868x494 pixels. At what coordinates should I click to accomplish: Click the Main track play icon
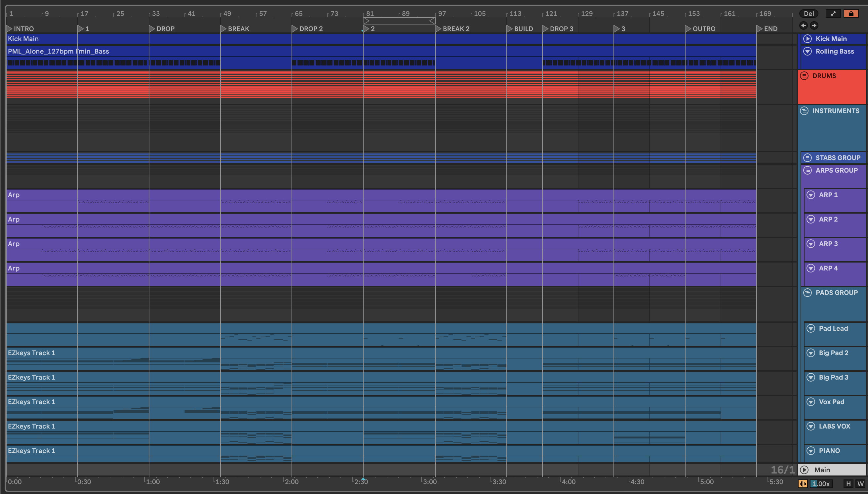[x=804, y=470]
